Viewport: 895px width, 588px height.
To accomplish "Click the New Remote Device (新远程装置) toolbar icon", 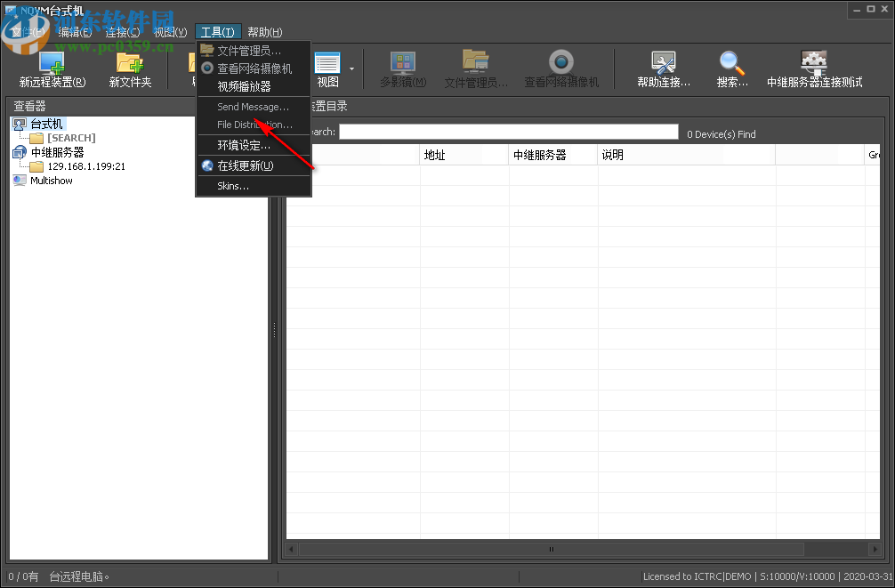I will tap(52, 63).
